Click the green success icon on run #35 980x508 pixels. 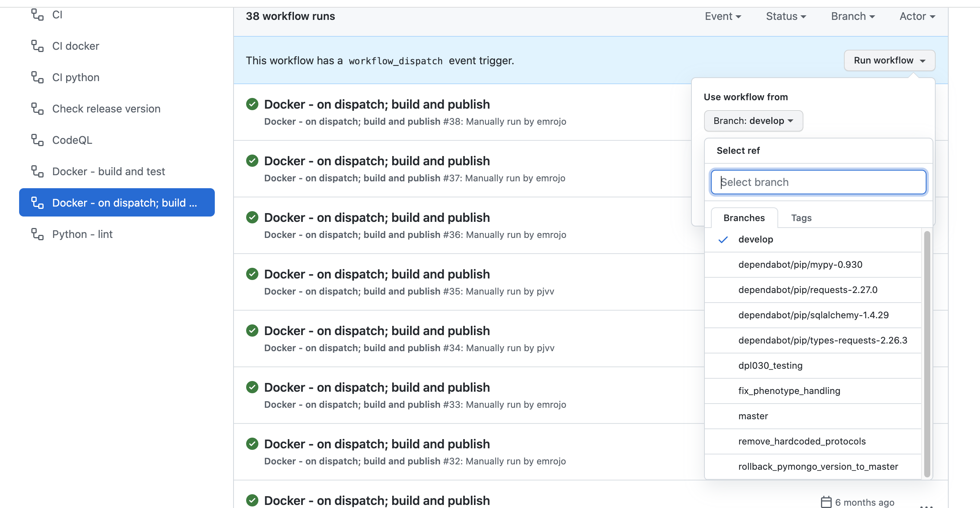[x=252, y=274]
